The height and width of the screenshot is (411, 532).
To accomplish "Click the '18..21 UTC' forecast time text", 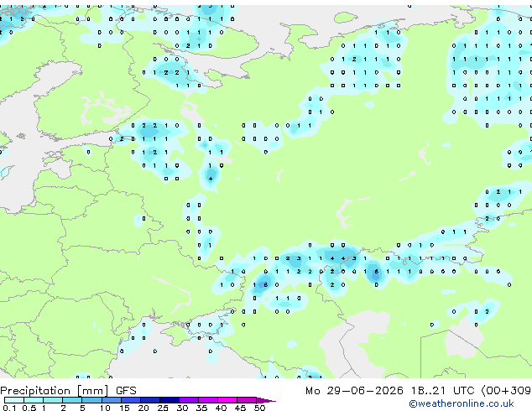I will click(442, 391).
